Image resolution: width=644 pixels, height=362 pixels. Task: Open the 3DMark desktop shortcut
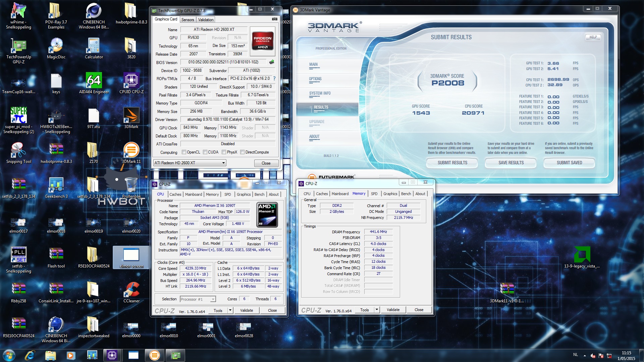click(x=131, y=118)
